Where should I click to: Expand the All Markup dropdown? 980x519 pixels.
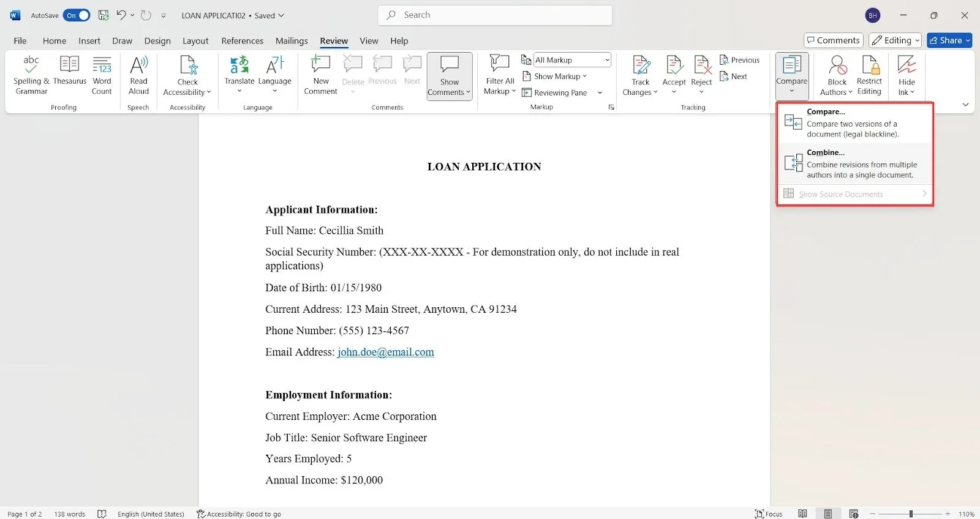pyautogui.click(x=573, y=60)
